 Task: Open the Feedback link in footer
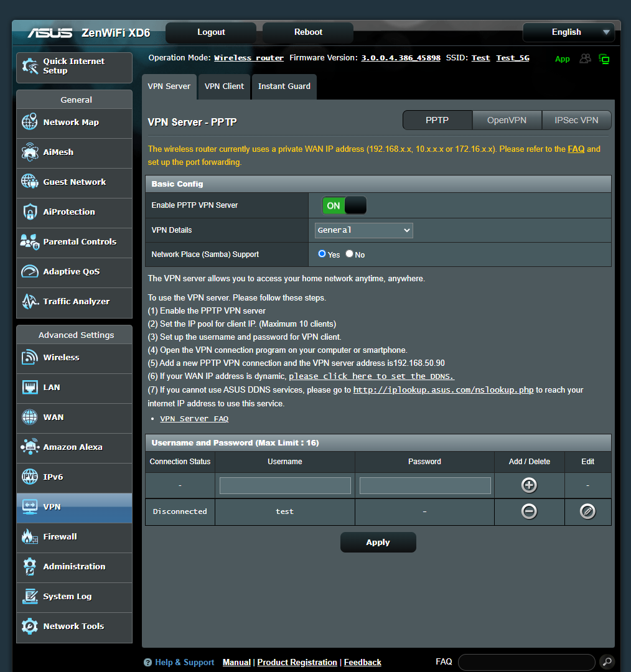tap(362, 663)
